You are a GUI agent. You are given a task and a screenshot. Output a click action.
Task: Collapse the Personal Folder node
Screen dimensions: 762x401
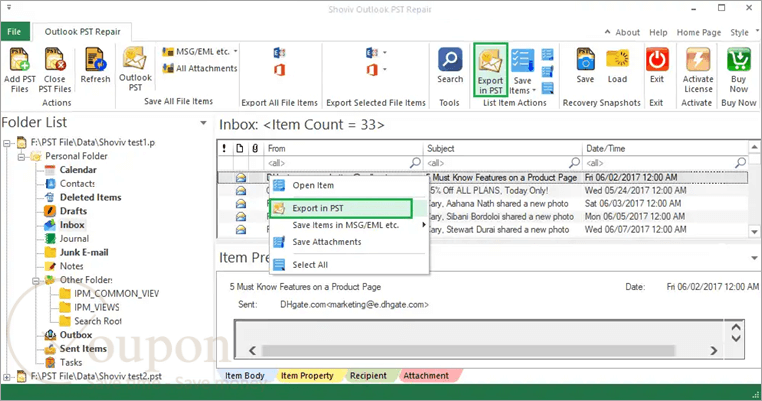[x=21, y=157]
